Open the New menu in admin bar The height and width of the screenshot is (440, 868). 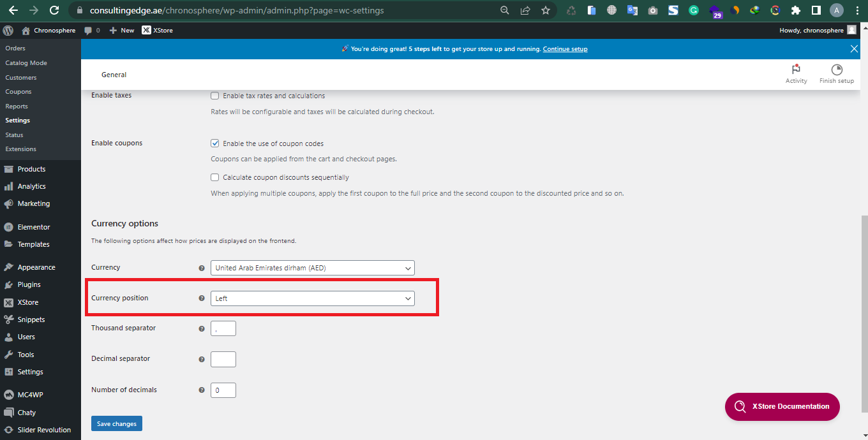tap(121, 30)
